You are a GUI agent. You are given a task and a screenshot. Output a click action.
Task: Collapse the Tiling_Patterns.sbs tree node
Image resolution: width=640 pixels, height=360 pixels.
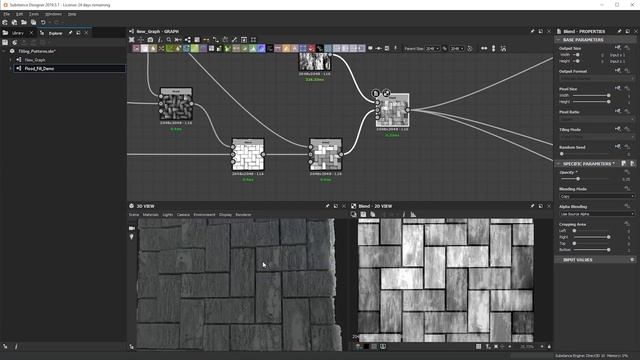click(x=4, y=51)
